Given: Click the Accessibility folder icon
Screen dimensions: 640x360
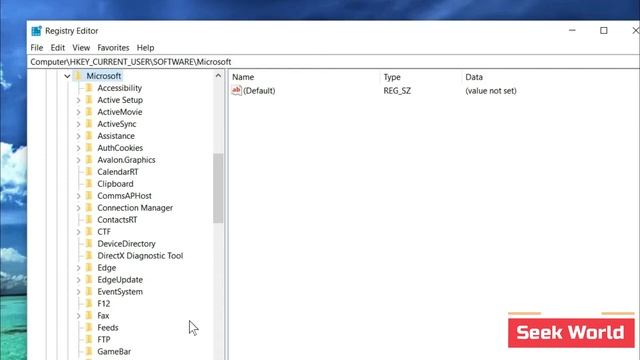Looking at the screenshot, I should [x=89, y=88].
